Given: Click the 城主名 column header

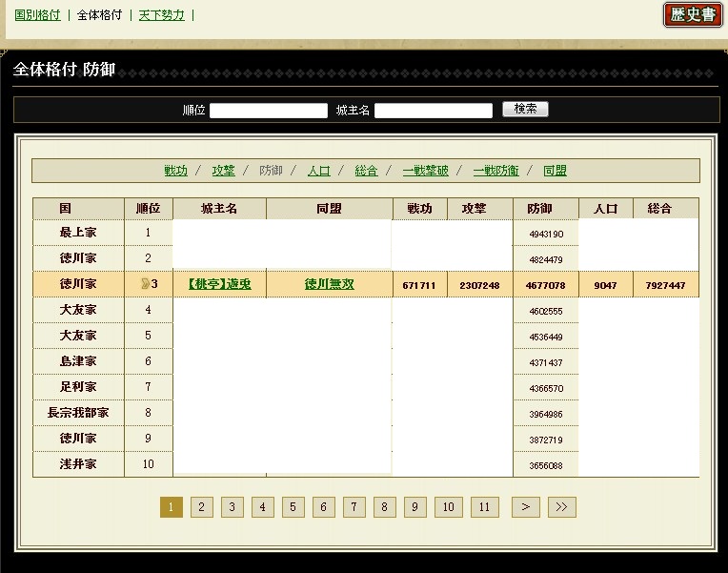Looking at the screenshot, I should tap(219, 209).
